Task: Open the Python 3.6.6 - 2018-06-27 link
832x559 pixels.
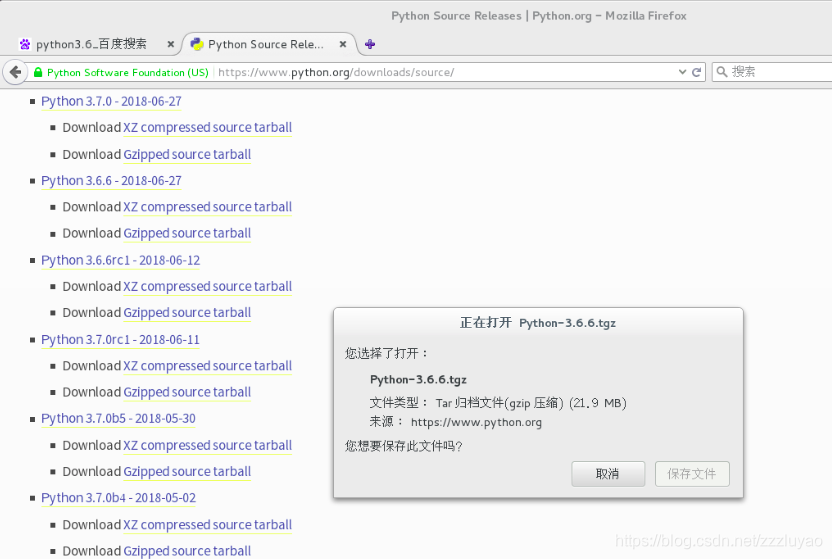Action: point(111,181)
